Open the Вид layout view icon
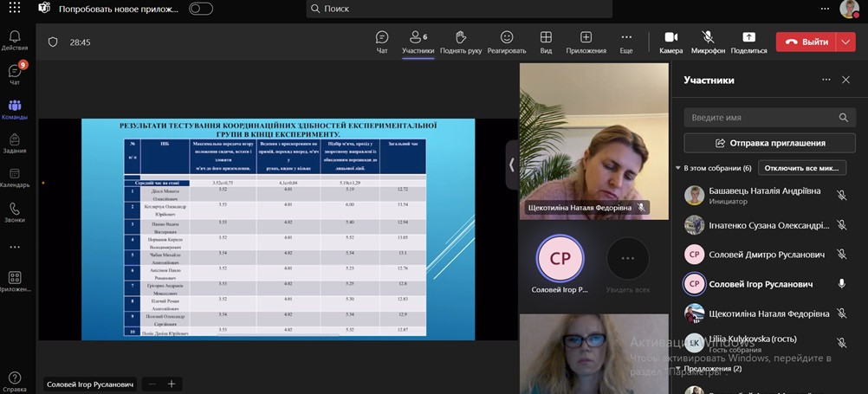 click(546, 37)
